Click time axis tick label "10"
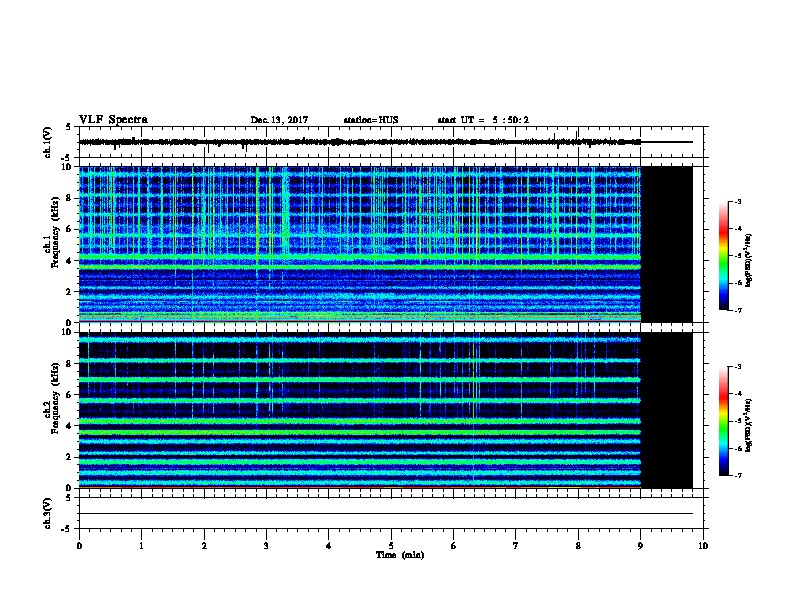Screen dimensions: 792x612 coord(703,546)
